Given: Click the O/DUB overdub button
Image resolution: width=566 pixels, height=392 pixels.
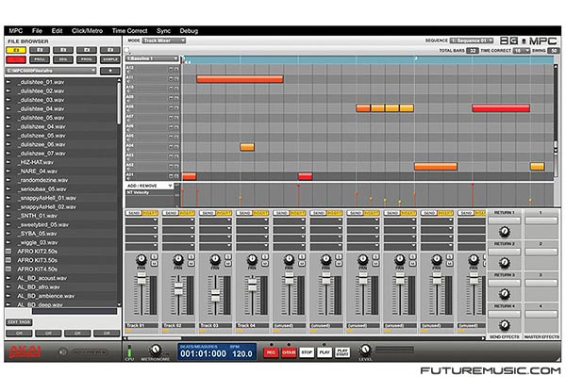Looking at the screenshot, I should coord(289,352).
